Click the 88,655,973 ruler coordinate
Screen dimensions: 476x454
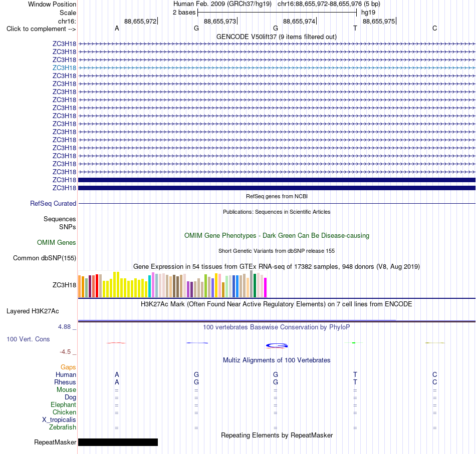click(220, 21)
